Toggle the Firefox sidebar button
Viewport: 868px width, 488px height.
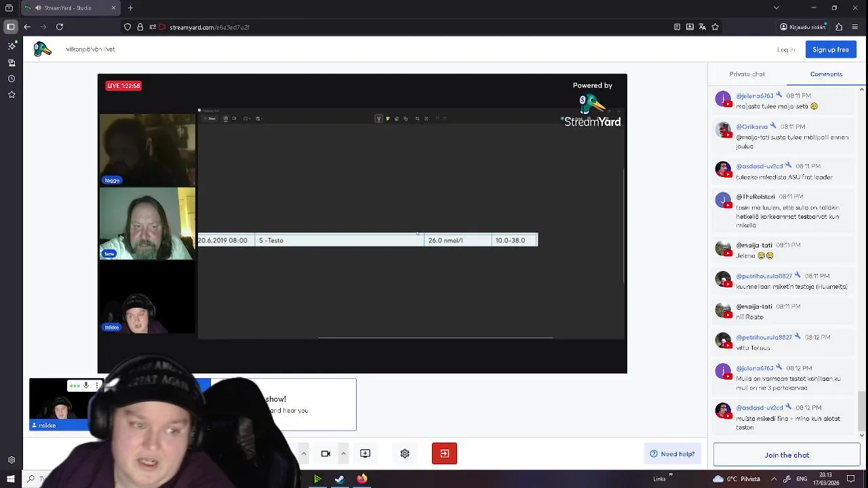pos(11,27)
